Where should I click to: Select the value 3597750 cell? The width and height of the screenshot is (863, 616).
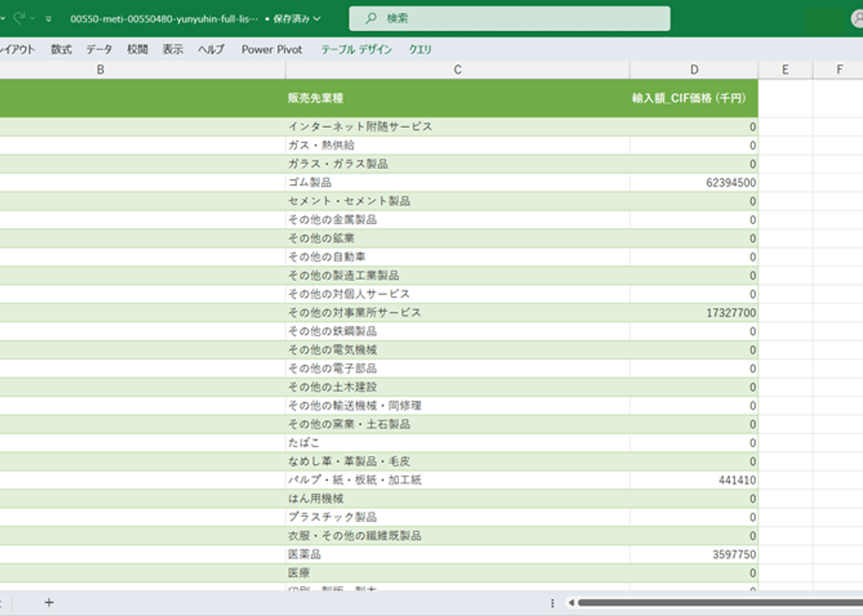click(x=694, y=554)
